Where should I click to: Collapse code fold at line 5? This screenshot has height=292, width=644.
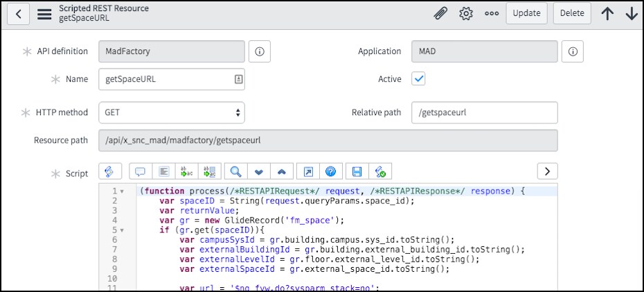pyautogui.click(x=122, y=230)
